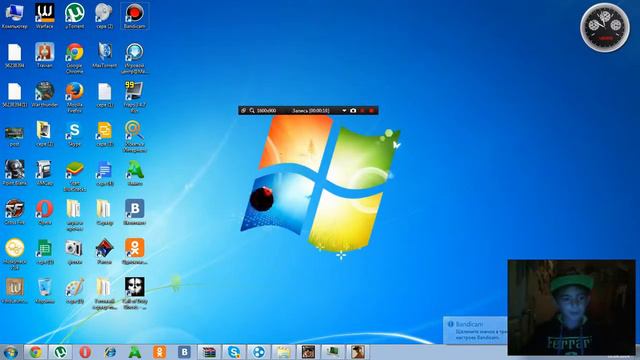The height and width of the screenshot is (360, 640).
Task: Open the Google Sheets desktop shortcut
Action: [44, 251]
